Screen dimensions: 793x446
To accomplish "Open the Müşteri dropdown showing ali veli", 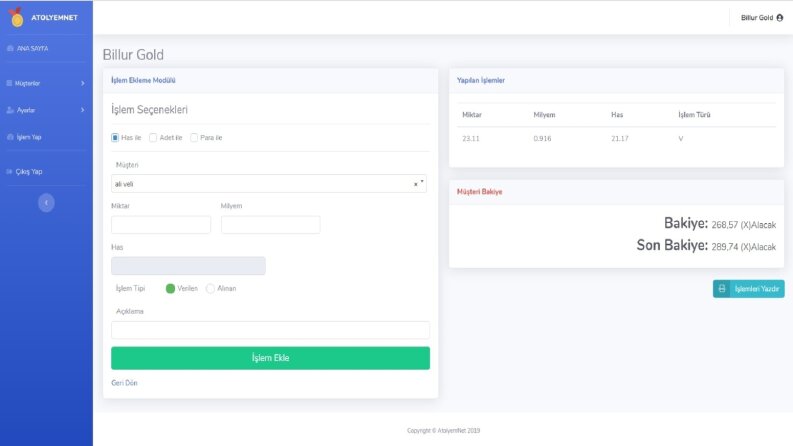I will pyautogui.click(x=269, y=184).
